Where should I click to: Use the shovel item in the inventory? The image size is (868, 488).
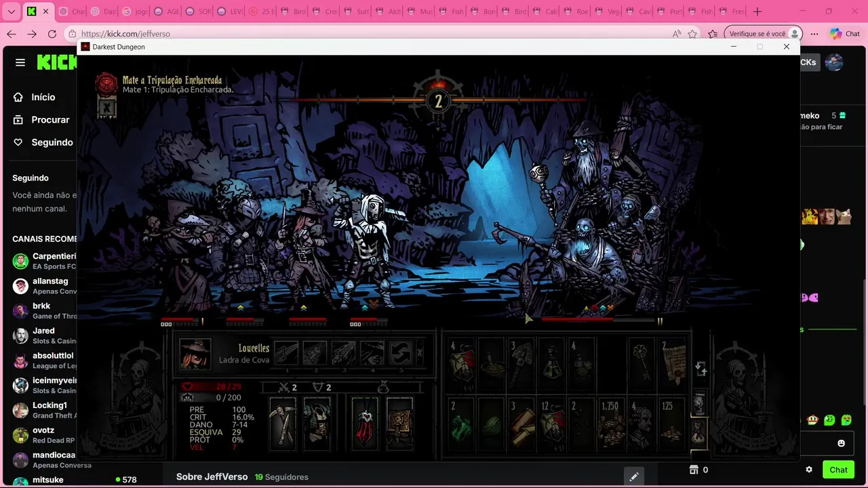click(x=521, y=363)
